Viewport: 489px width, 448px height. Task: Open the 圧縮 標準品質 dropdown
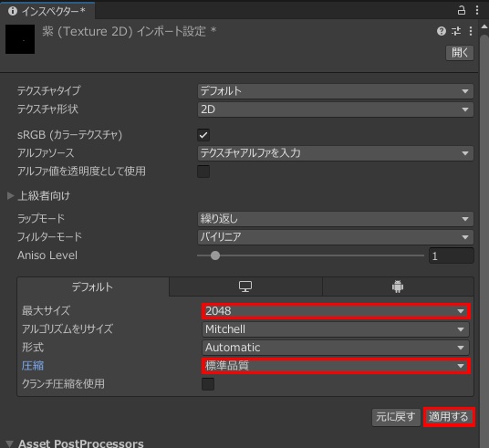336,366
